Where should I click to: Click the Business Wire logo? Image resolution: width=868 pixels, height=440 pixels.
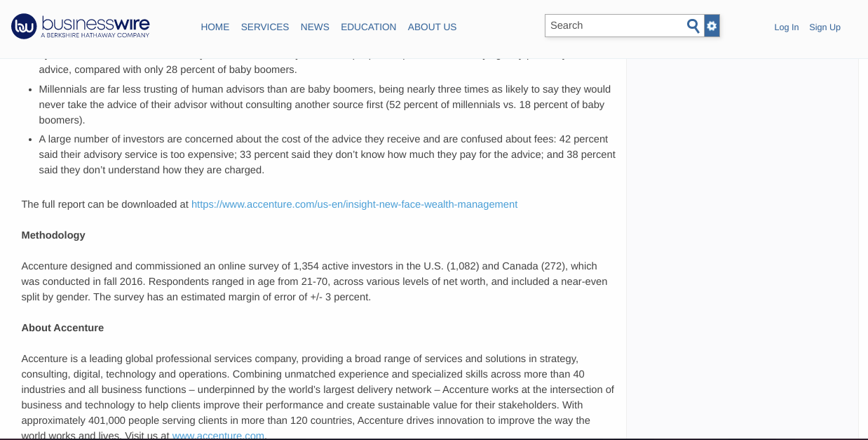[81, 26]
